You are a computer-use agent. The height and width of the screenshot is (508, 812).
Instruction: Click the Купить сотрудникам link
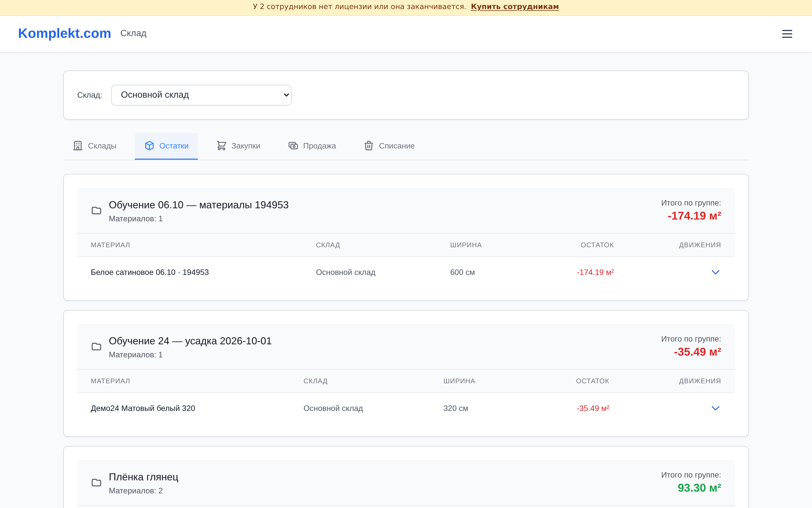[x=515, y=7]
